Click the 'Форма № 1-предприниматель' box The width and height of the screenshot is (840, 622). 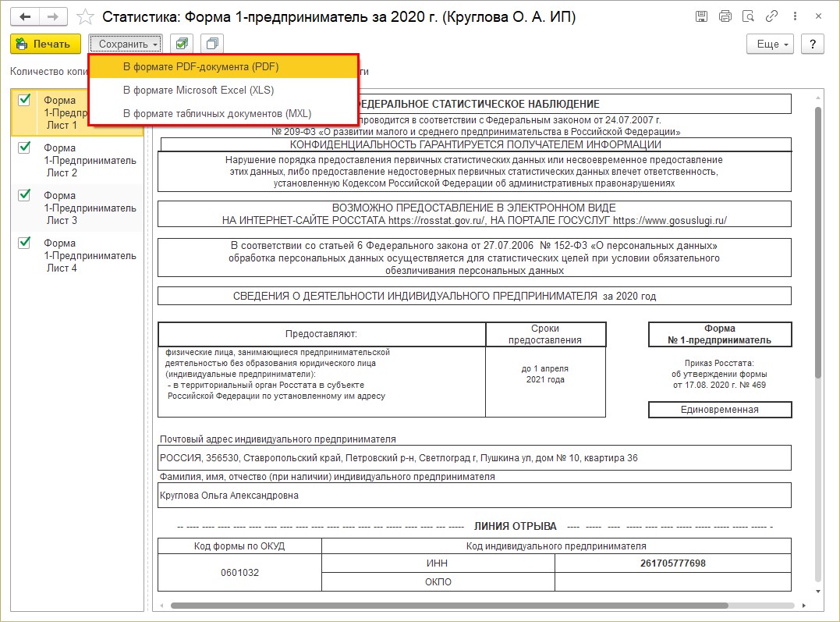click(x=719, y=334)
